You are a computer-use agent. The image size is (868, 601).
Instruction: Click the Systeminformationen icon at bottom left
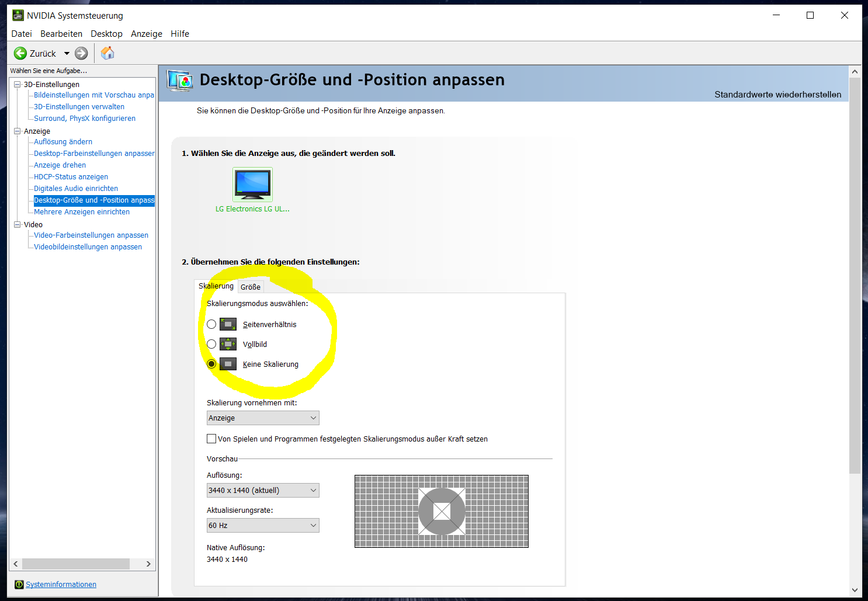pyautogui.click(x=19, y=585)
